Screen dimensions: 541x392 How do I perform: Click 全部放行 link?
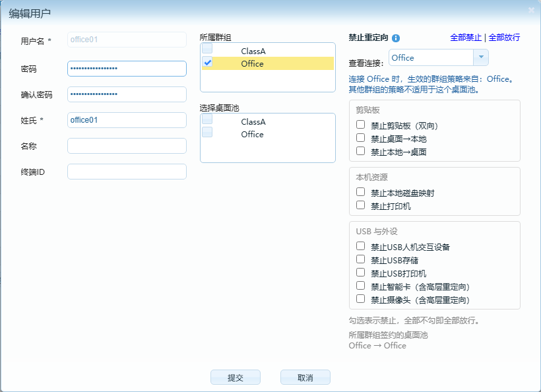pyautogui.click(x=504, y=37)
